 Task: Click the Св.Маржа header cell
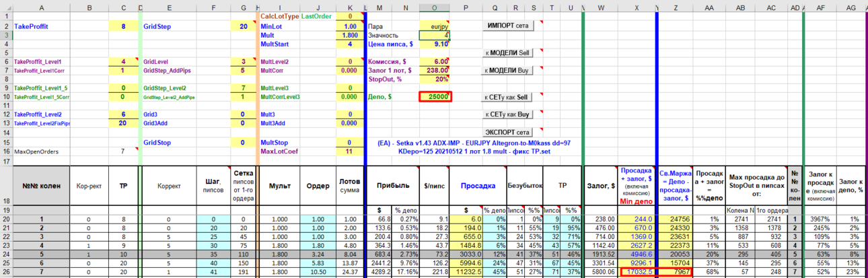[676, 186]
